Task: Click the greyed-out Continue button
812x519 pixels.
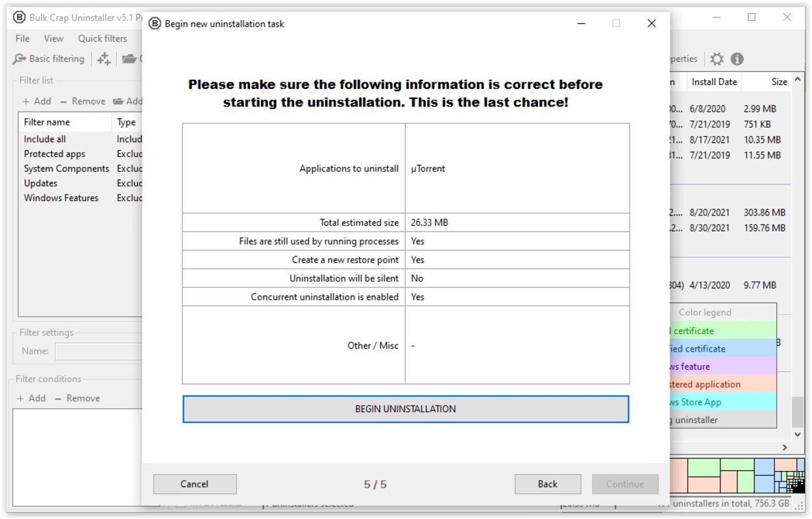Action: (625, 484)
